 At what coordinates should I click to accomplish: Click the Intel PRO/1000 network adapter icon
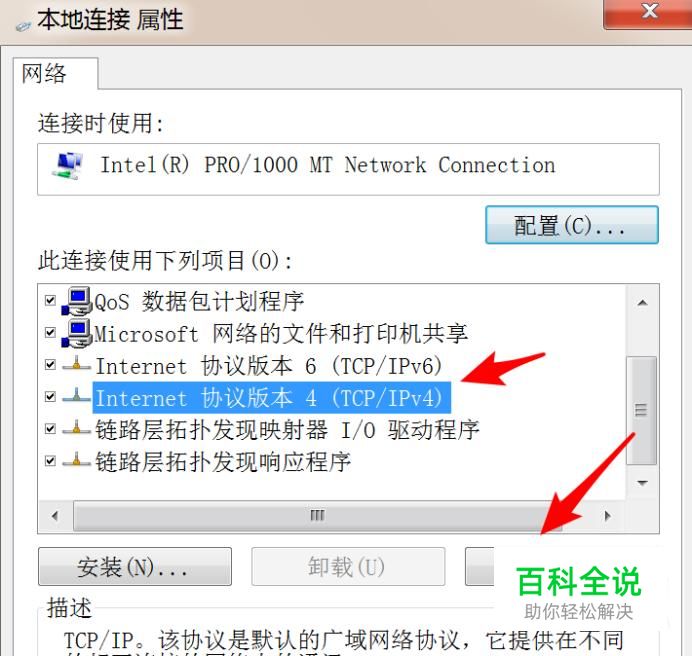pos(68,166)
